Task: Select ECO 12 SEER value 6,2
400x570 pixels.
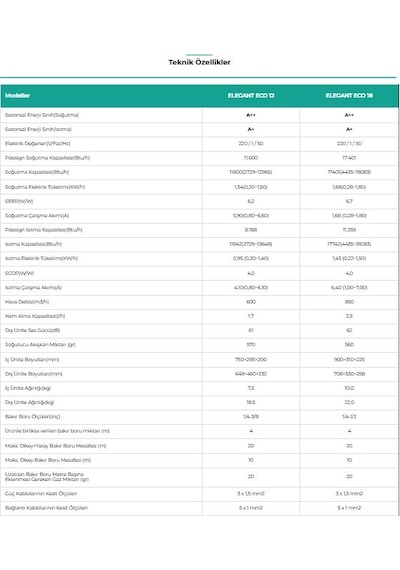Action: coord(251,201)
